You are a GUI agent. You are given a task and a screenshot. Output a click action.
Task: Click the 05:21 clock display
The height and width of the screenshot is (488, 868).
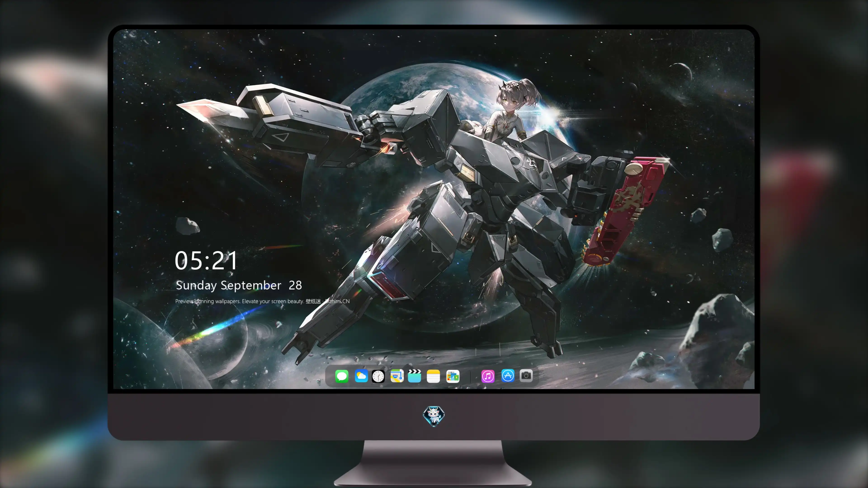pos(206,261)
